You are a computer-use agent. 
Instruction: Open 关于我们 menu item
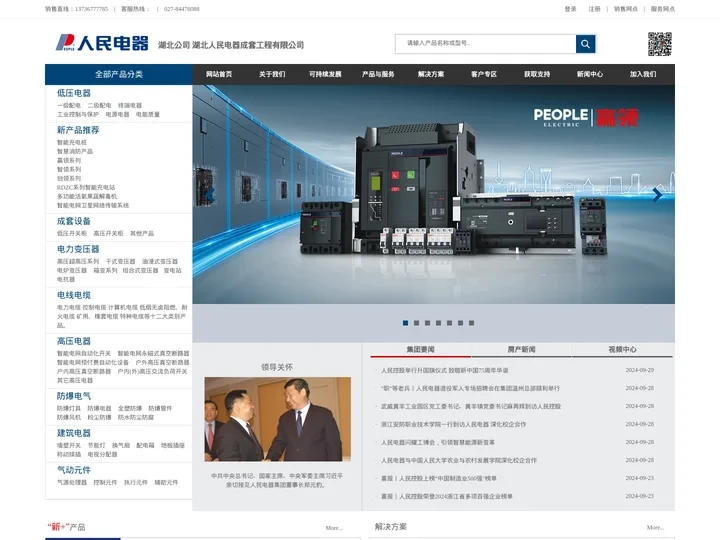click(272, 74)
